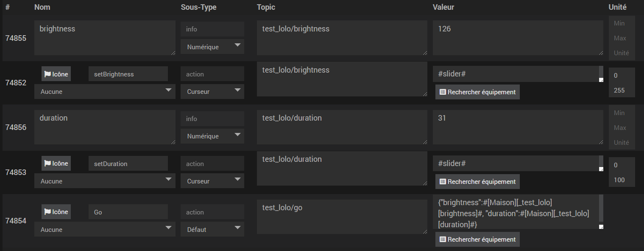644x251 pixels.
Task: Click Rechercher équipement under the setBrightness value
Action: coord(477,92)
